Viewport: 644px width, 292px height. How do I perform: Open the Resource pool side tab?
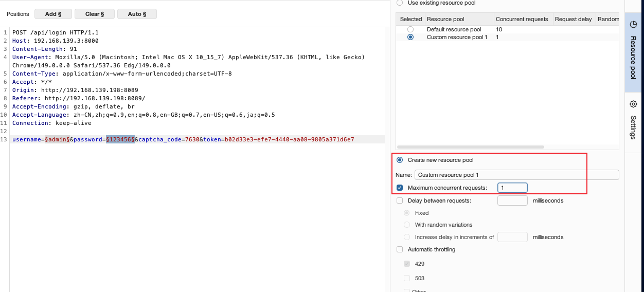click(633, 52)
